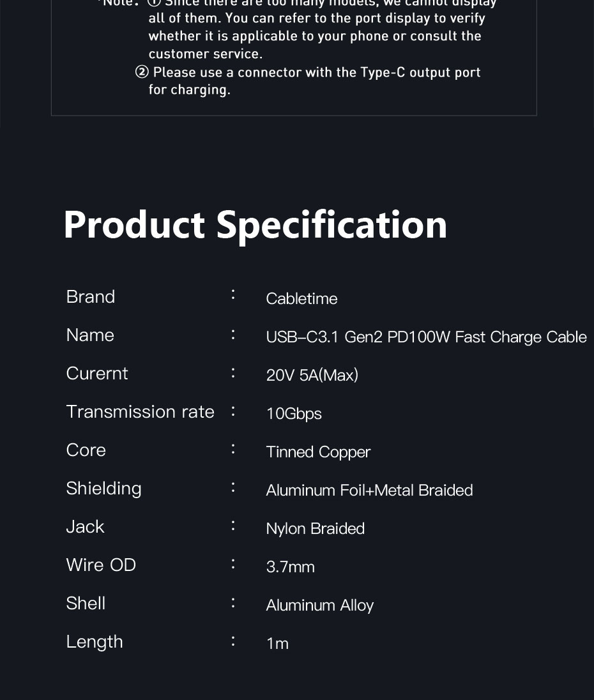The height and width of the screenshot is (700, 594).
Task: Click the Core label
Action: [x=86, y=450]
